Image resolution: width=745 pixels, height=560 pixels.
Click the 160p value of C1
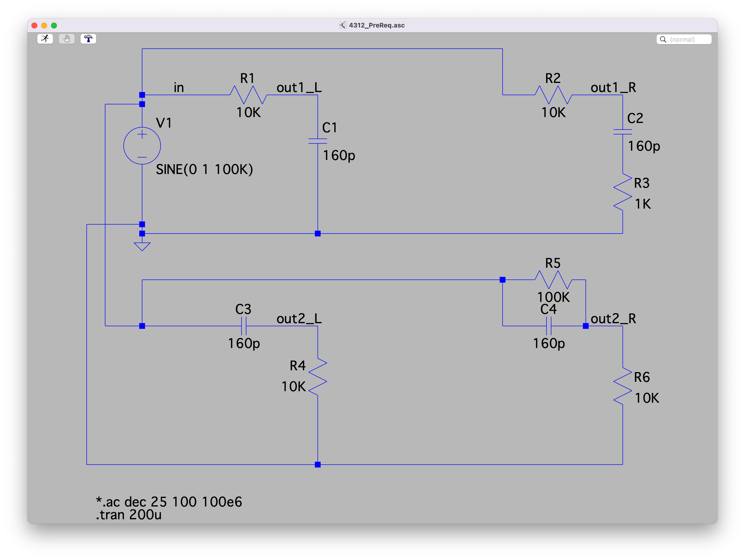[339, 156]
